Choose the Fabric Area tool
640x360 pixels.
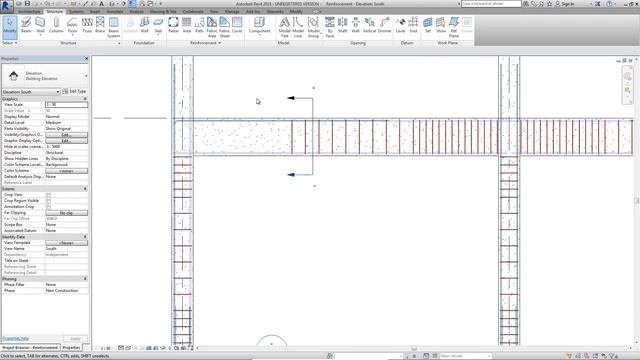(x=212, y=27)
